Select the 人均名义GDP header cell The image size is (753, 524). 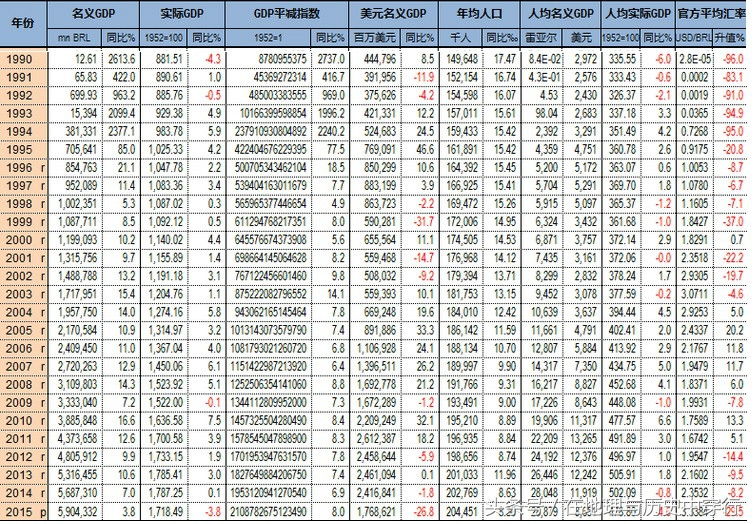560,14
